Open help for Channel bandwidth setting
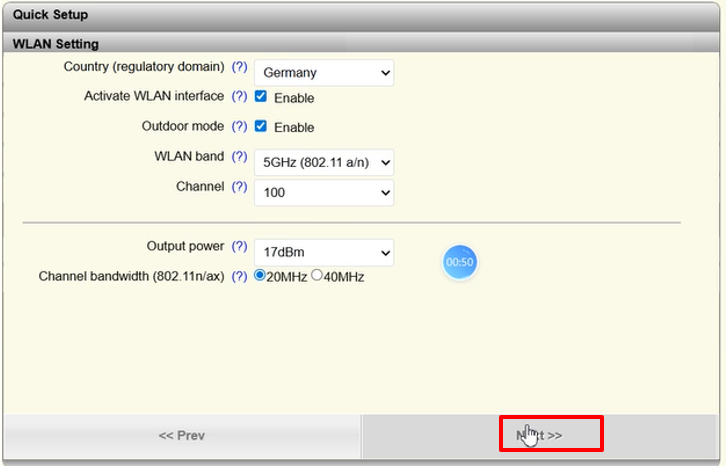 click(239, 277)
